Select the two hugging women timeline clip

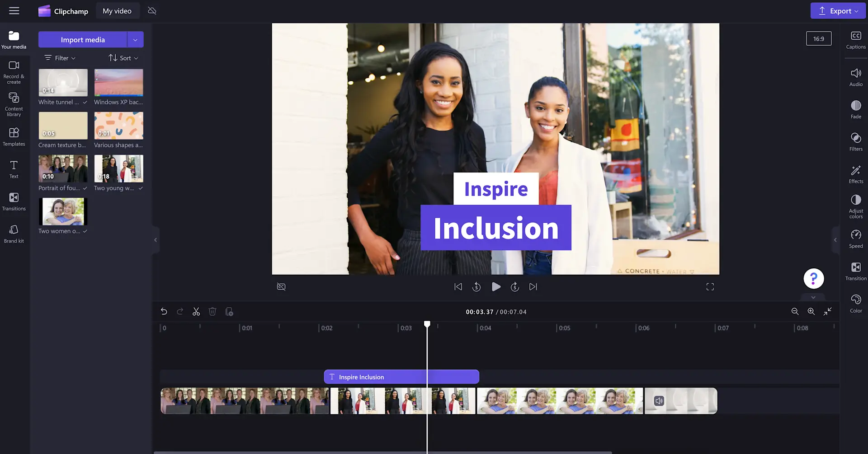coord(560,401)
